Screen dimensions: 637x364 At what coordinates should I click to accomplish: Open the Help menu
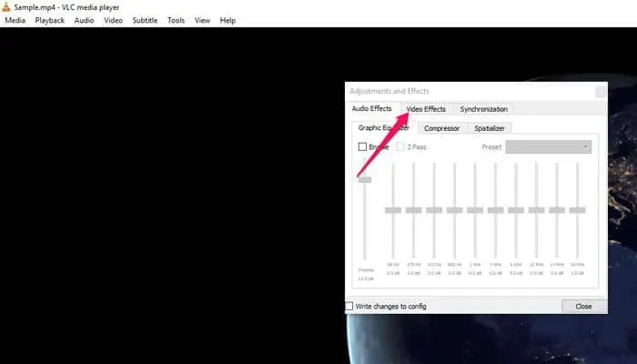(x=227, y=20)
